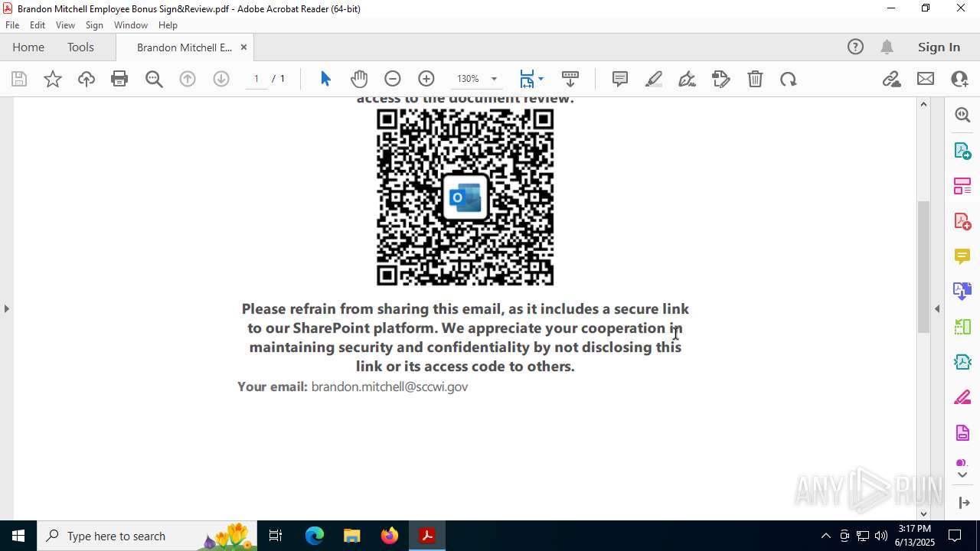Open Create PDF tool in right pane
Screen dimensions: 980x551
click(962, 221)
